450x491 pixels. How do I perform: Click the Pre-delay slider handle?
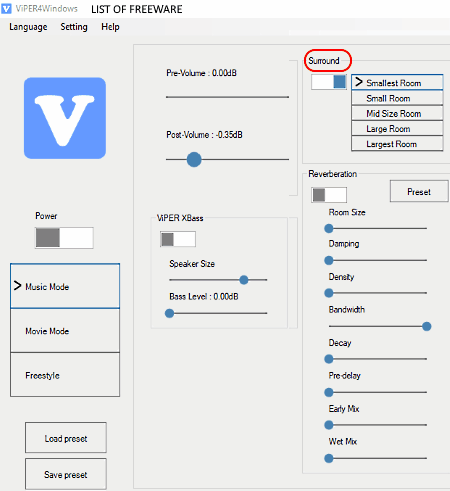pyautogui.click(x=329, y=392)
